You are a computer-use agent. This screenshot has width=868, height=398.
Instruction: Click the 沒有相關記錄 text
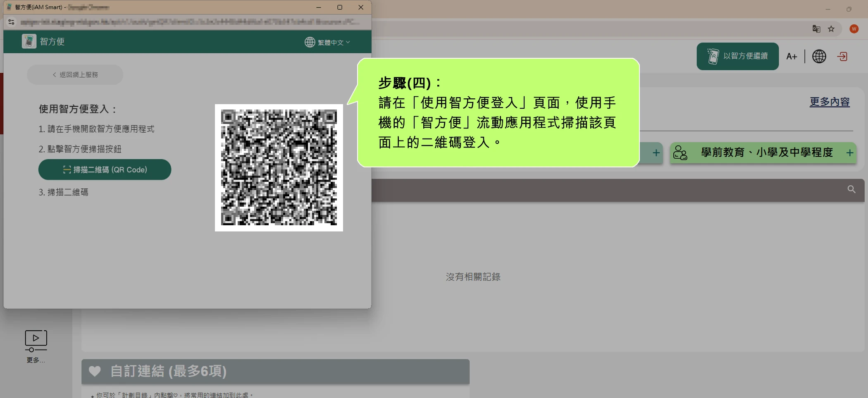point(473,277)
